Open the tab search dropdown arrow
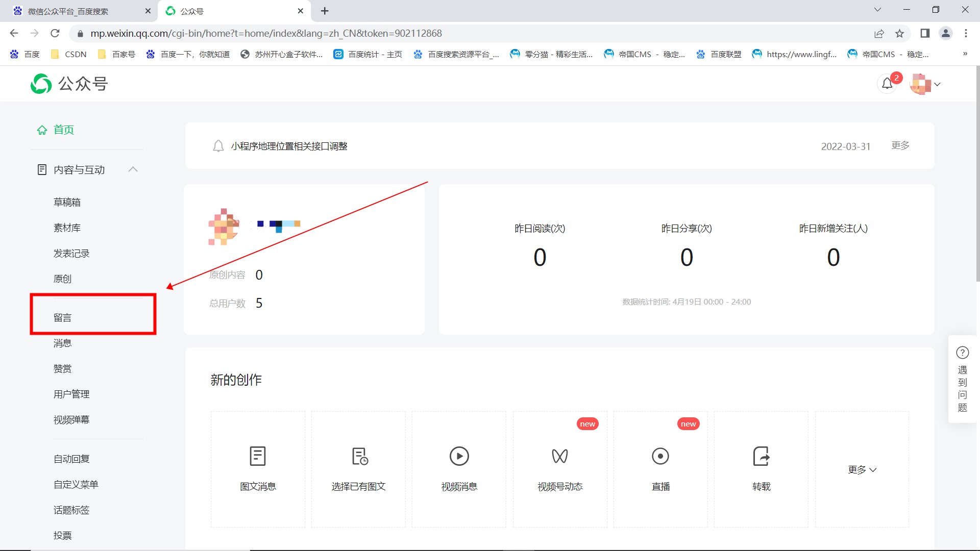 [878, 10]
